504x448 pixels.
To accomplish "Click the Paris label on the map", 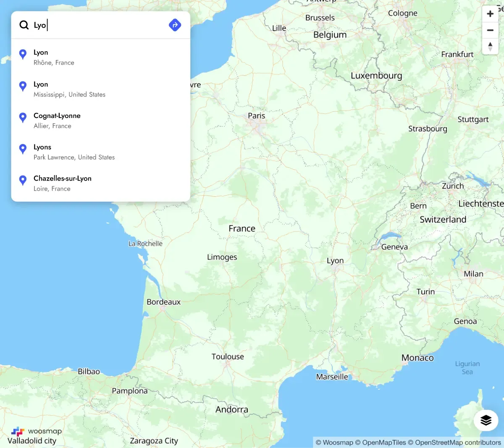I will [257, 116].
